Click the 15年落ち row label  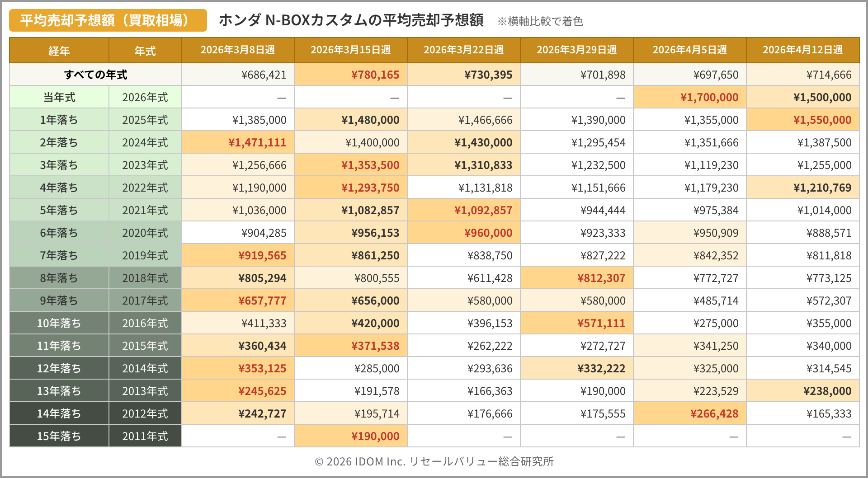pos(59,436)
